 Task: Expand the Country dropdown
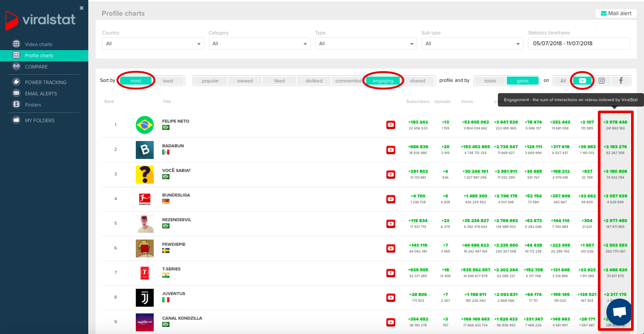[x=153, y=43]
